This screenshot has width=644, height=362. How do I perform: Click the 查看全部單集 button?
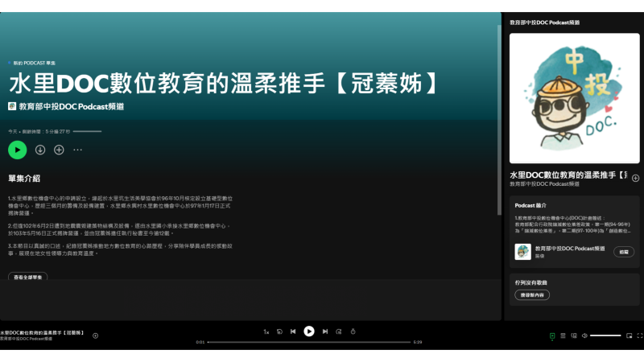[x=28, y=277]
